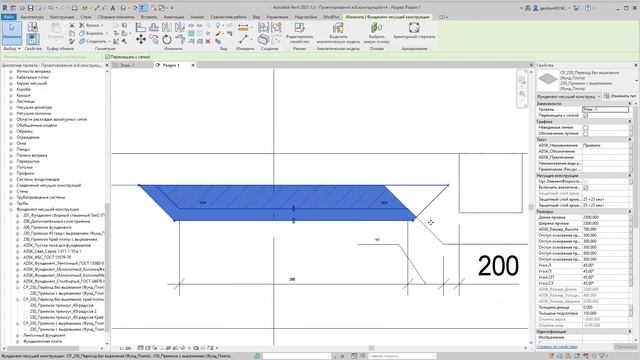Toggle the 'Невидимые линии' checkbox
640x360 pixels.
tap(585, 127)
